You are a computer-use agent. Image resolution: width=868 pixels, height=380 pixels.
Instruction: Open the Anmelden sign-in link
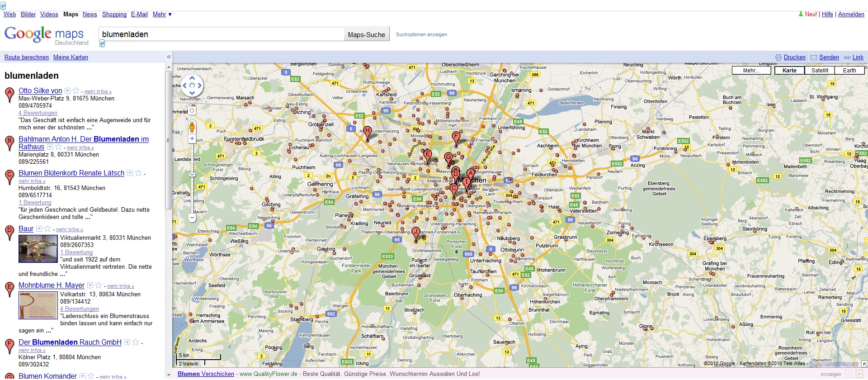point(851,14)
